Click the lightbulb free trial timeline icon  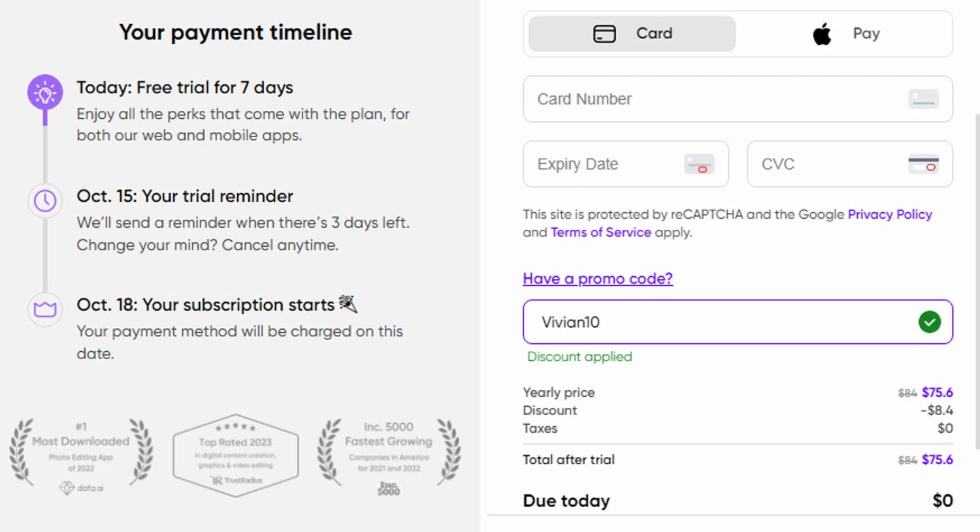(x=45, y=93)
